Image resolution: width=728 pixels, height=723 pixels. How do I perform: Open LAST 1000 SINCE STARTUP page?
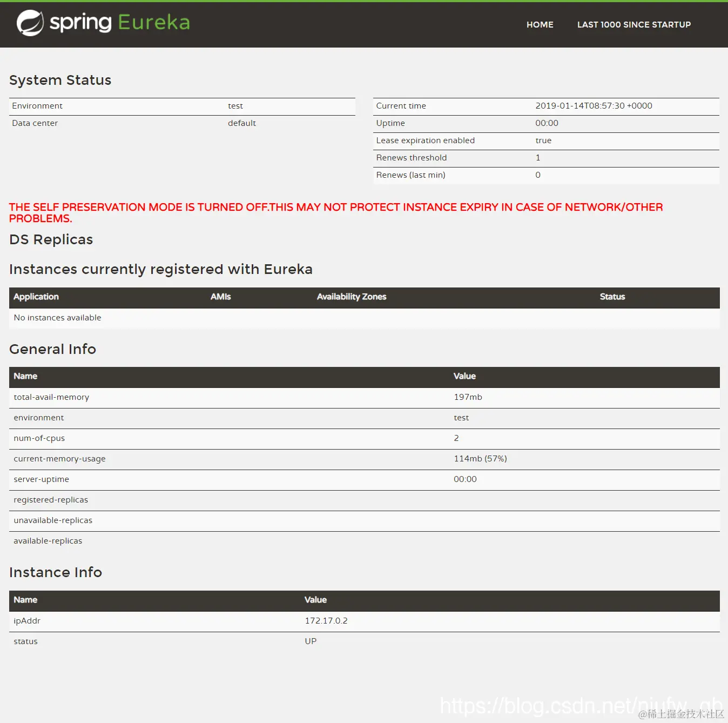[x=634, y=25]
